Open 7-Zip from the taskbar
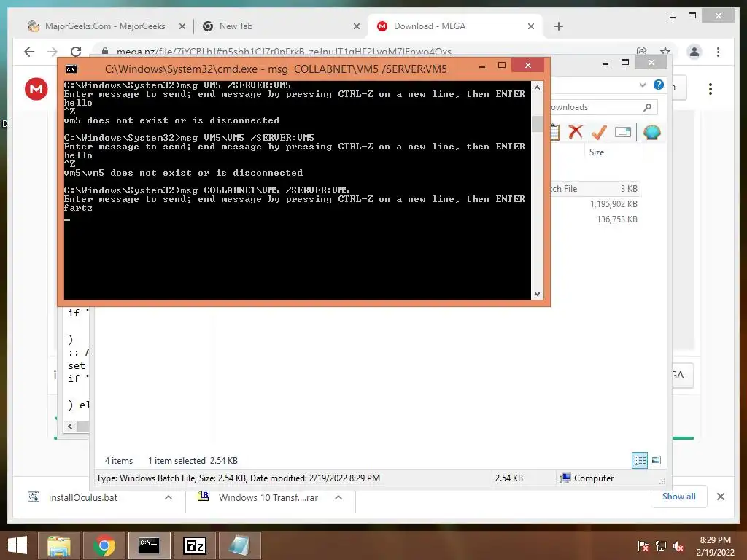The image size is (747, 560). pos(194,545)
